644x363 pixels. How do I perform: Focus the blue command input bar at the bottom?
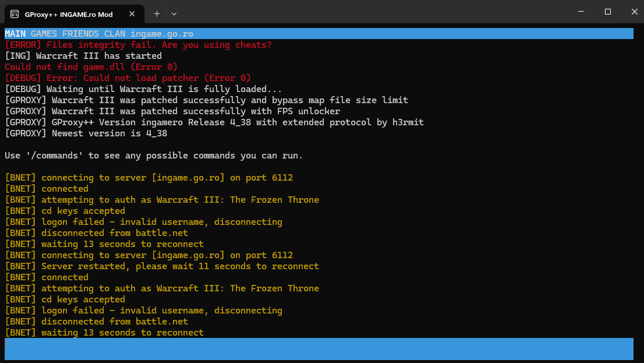319,349
